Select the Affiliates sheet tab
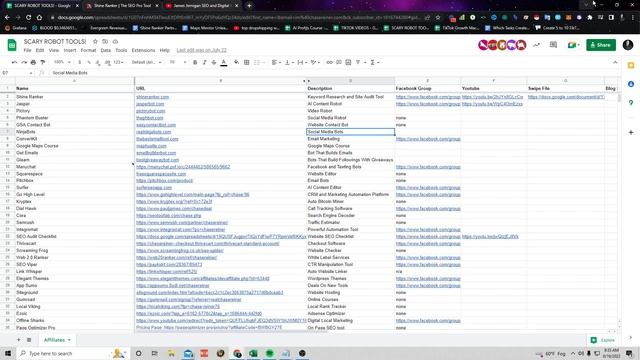 coord(57,340)
